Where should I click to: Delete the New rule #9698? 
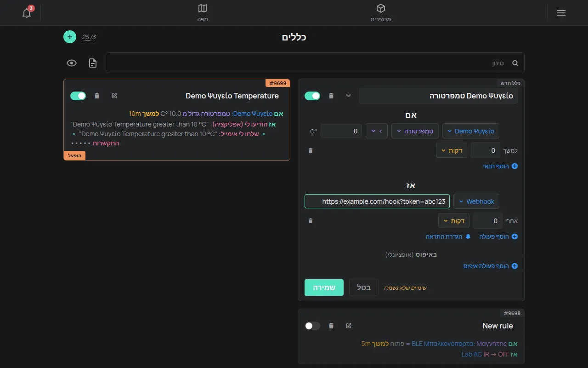(x=331, y=326)
